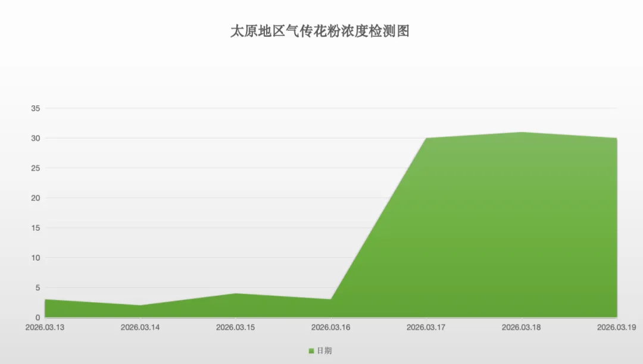Select the x-axis label 2026.03.15
The image size is (643, 364).
pyautogui.click(x=235, y=328)
